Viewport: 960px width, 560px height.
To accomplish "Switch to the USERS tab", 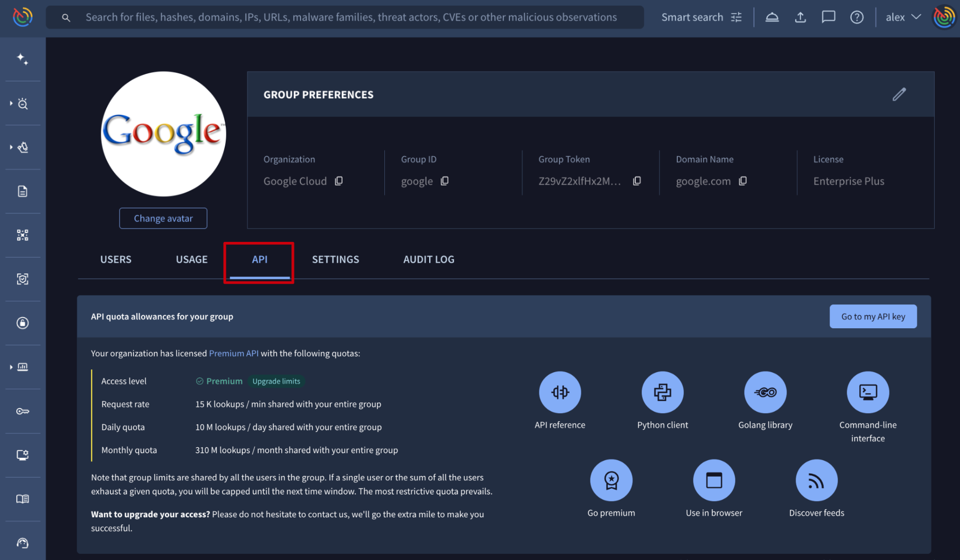I will 116,259.
